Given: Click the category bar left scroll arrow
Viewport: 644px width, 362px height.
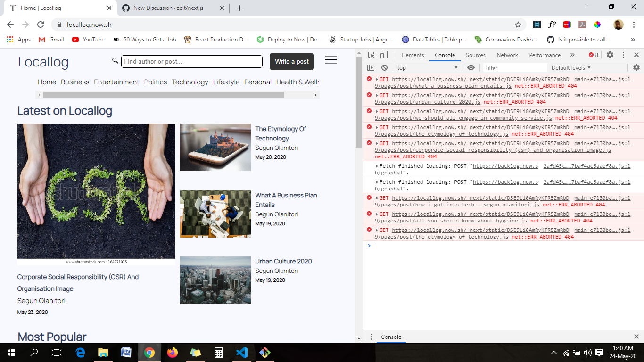Looking at the screenshot, I should click(40, 95).
